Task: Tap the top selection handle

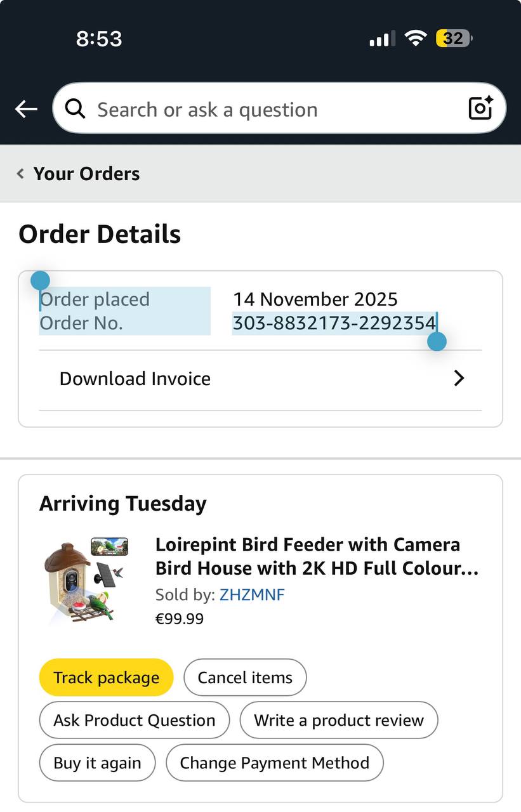Action: coord(40,280)
